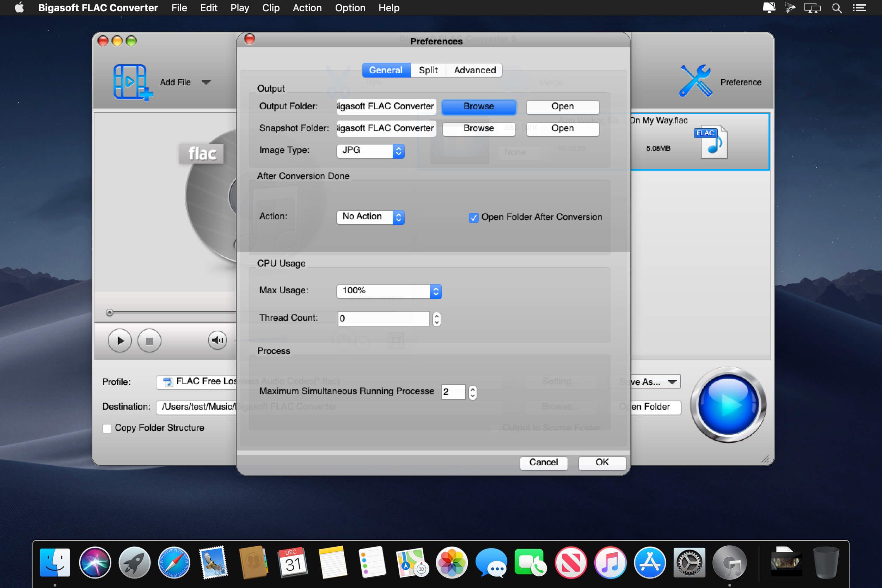Open Maps app in dock

[412, 562]
